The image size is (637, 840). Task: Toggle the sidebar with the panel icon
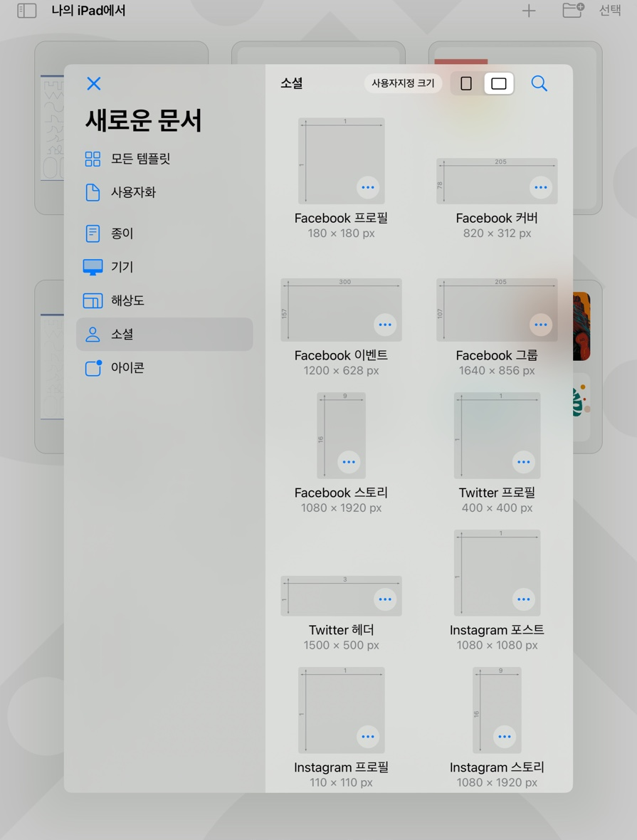tap(27, 11)
